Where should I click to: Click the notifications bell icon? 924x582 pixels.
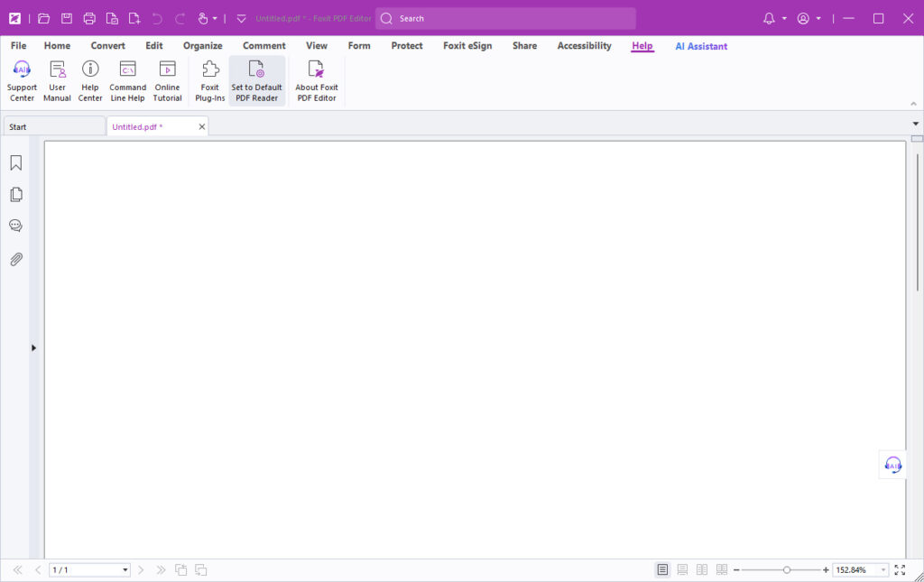pyautogui.click(x=769, y=18)
